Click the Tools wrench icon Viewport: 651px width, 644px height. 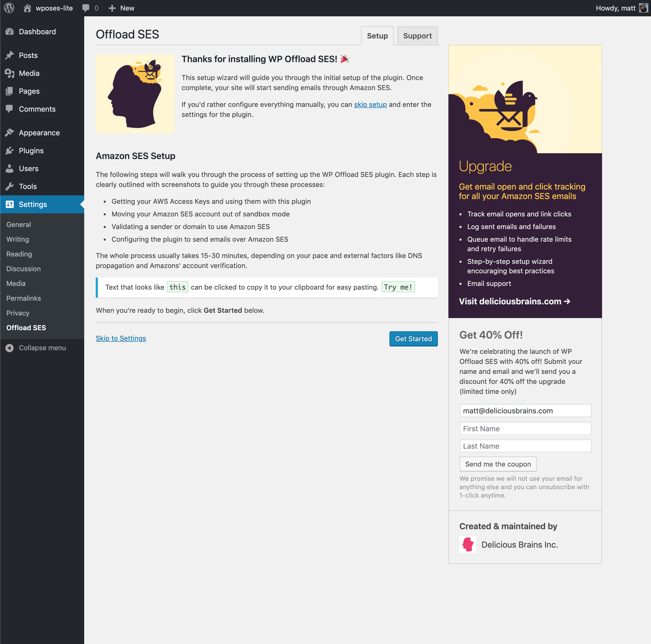10,186
